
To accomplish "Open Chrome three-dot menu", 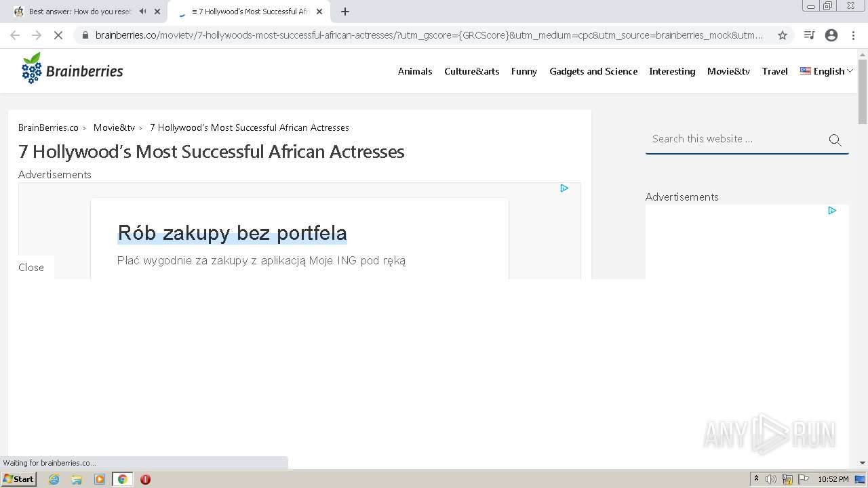I will 853,35.
